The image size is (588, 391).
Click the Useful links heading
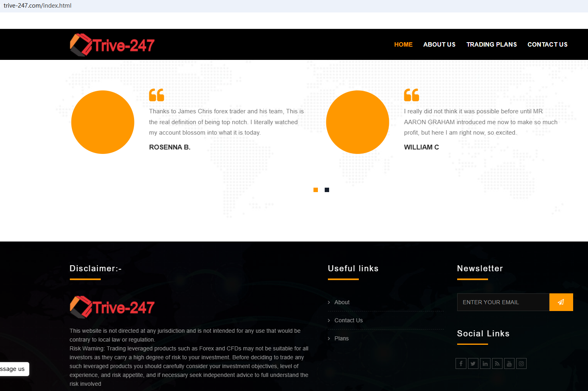pyautogui.click(x=353, y=268)
